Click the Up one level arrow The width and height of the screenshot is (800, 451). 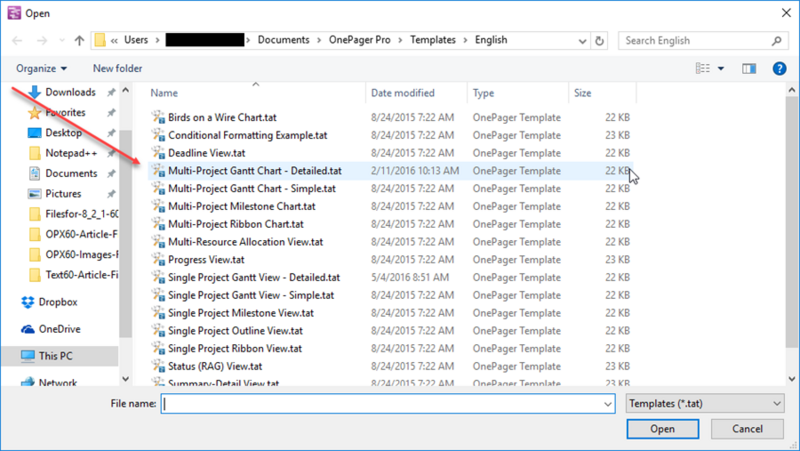pyautogui.click(x=79, y=40)
